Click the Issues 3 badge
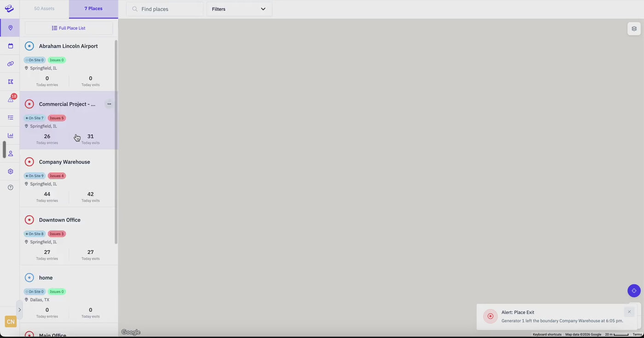Viewport: 644px width, 338px height. (x=57, y=234)
